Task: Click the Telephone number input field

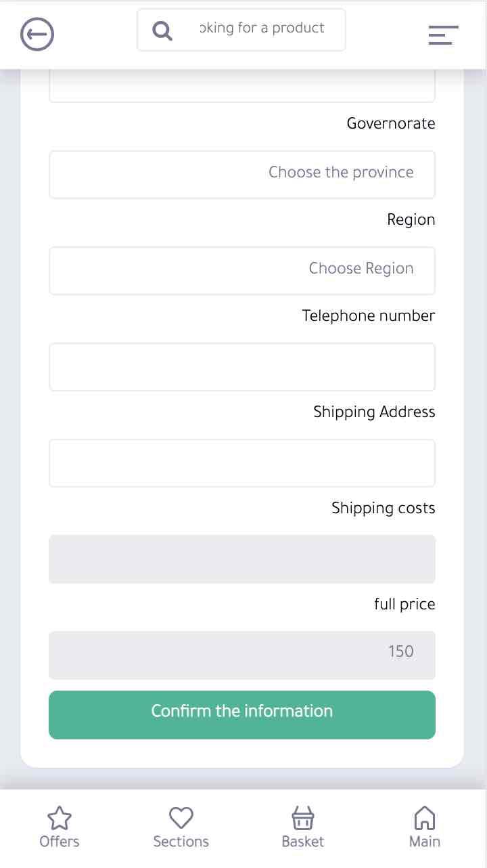Action: (241, 366)
